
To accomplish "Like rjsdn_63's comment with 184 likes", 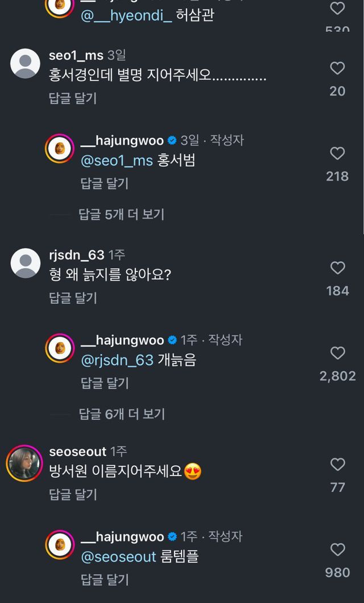I will coord(337,268).
